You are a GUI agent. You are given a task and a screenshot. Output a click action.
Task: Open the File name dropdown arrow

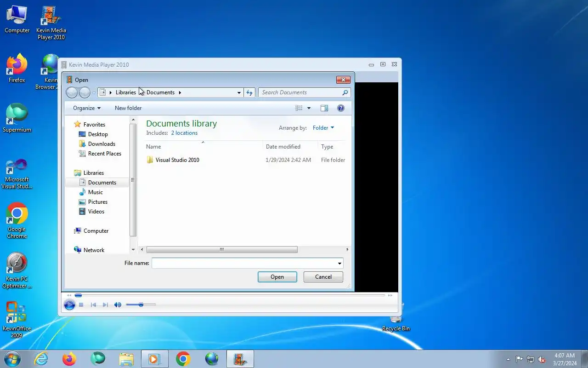(x=339, y=263)
